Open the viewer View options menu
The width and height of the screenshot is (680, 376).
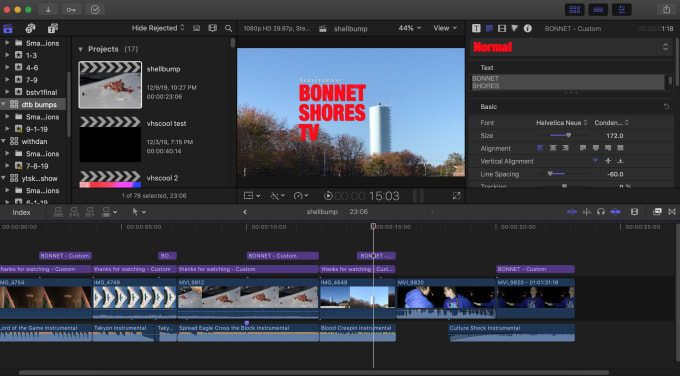coord(445,28)
